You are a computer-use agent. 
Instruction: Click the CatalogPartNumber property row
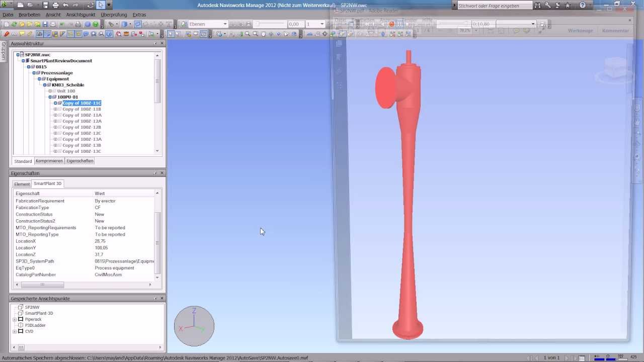(x=84, y=275)
